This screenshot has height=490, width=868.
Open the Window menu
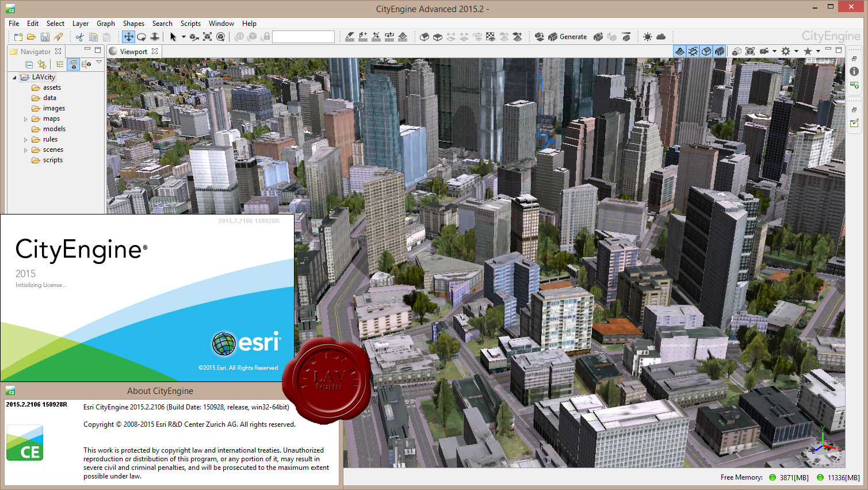click(x=221, y=24)
